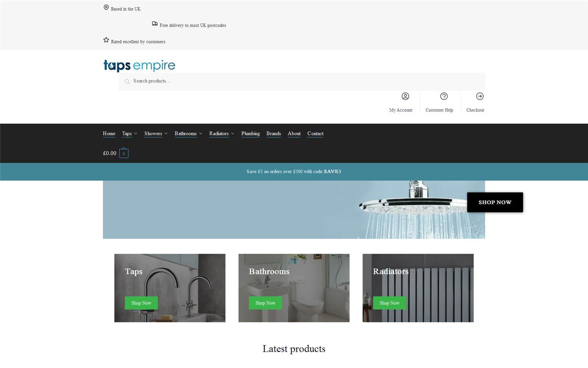Click the My Account user icon
This screenshot has width=588, height=368.
(405, 96)
